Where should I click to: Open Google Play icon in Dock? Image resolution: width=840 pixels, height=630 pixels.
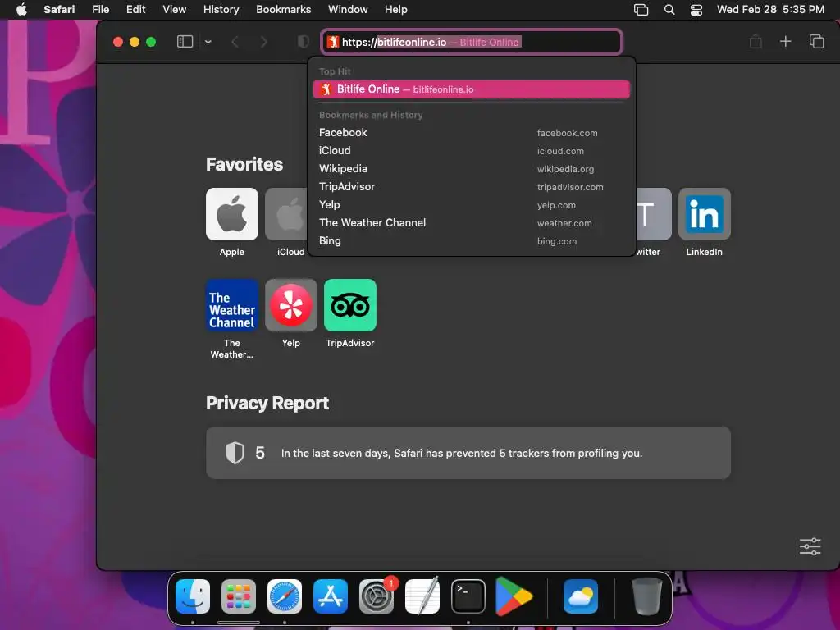tap(514, 596)
